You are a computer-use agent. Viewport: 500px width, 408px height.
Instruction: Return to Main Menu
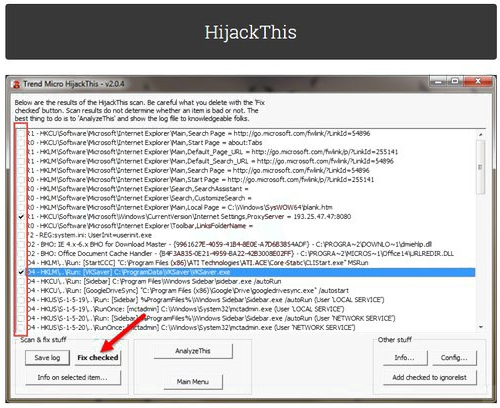click(x=193, y=382)
